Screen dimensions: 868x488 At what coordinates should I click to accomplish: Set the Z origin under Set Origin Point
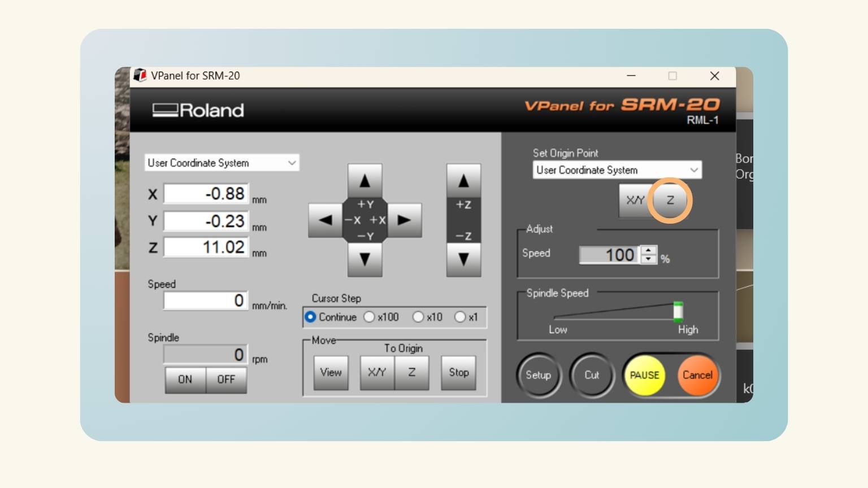[x=670, y=200]
